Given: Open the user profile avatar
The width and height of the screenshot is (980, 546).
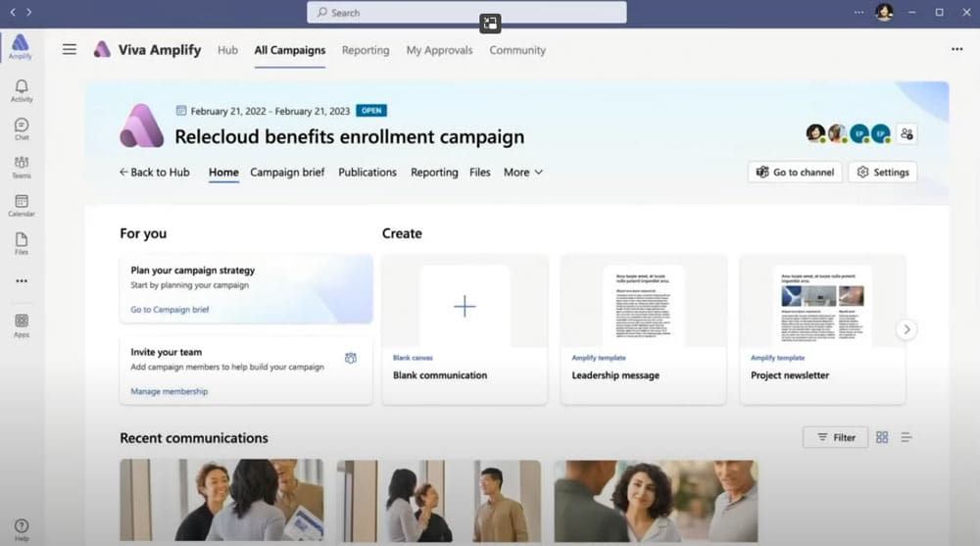Looking at the screenshot, I should [884, 12].
